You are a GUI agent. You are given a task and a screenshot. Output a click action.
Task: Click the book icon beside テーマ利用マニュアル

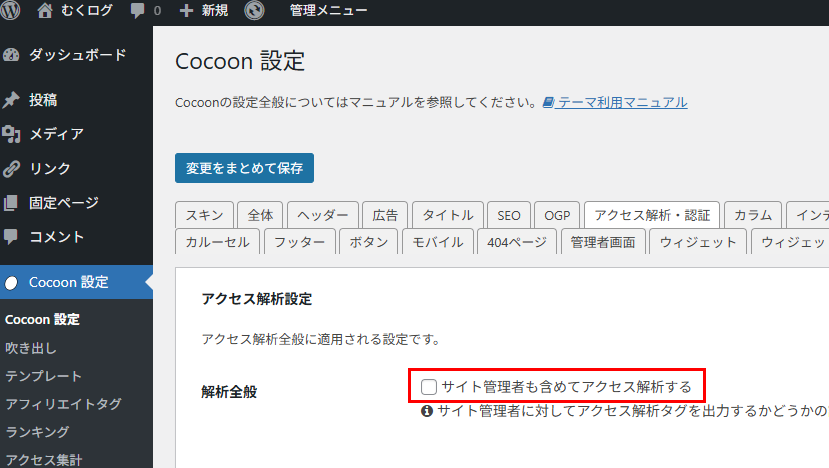548,102
